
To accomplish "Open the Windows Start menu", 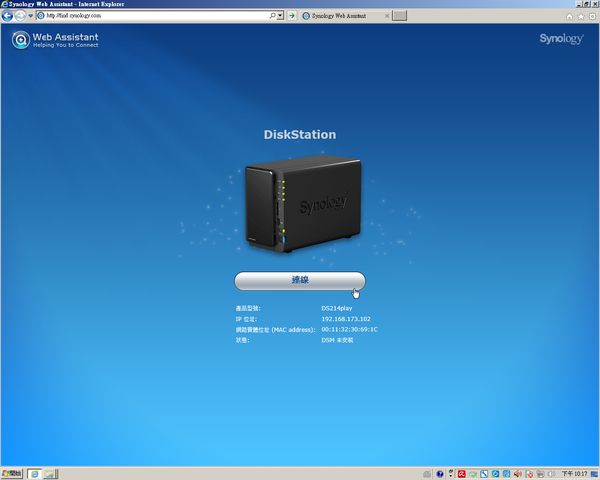I will 11,473.
